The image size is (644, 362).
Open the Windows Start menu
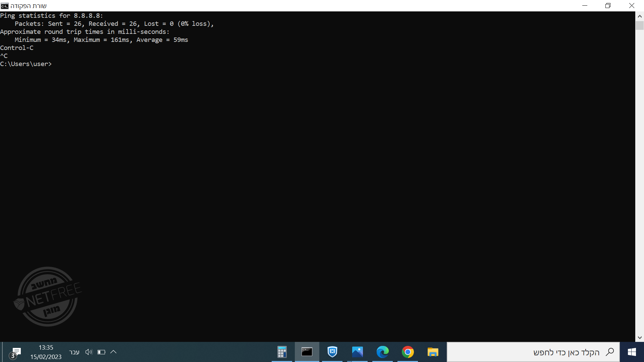click(632, 352)
